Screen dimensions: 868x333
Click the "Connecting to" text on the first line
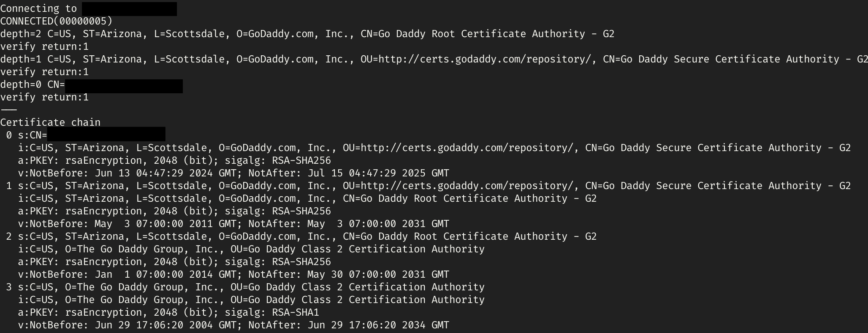[x=38, y=9]
